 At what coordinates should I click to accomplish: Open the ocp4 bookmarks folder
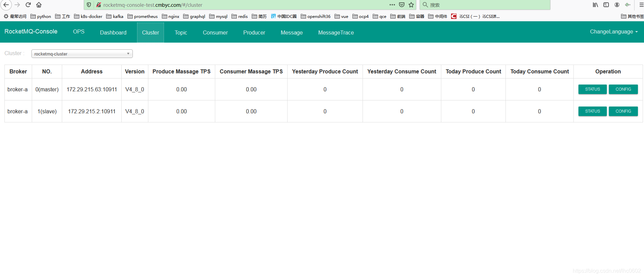(360, 16)
